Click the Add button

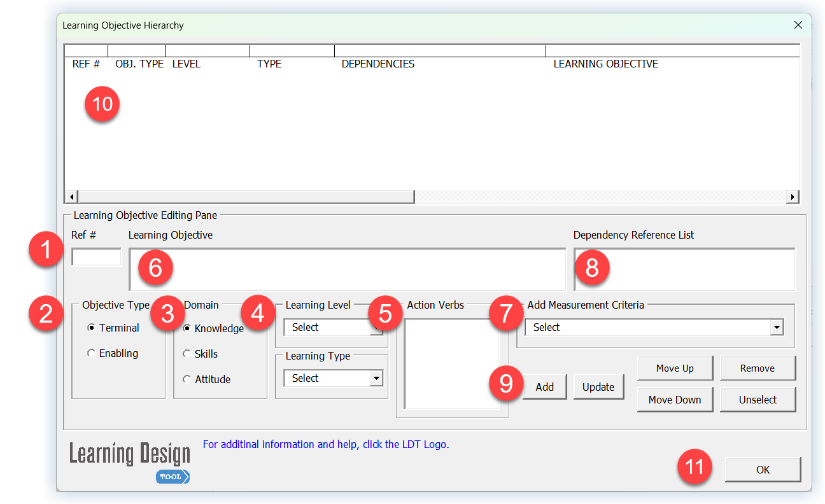[x=544, y=386]
